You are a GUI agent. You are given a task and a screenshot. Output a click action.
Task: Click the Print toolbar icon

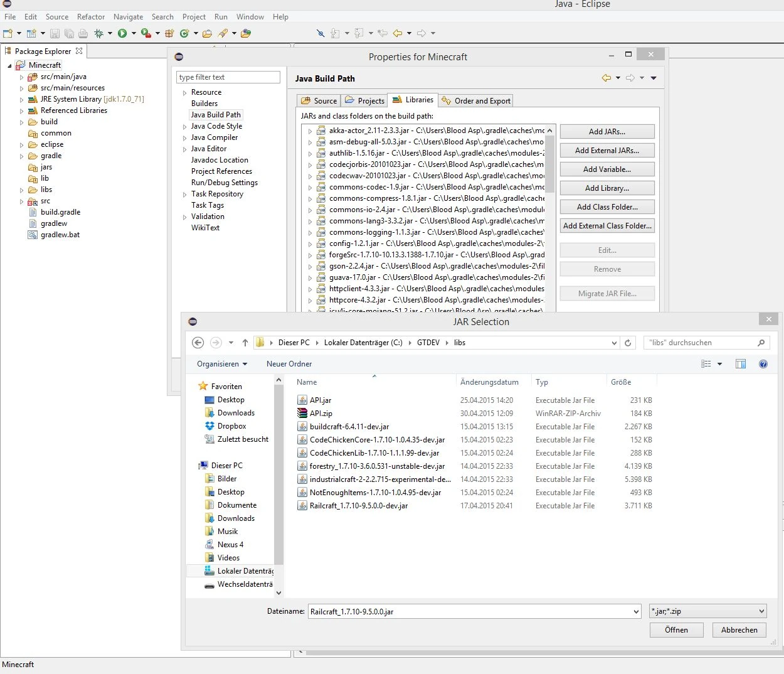[x=83, y=33]
